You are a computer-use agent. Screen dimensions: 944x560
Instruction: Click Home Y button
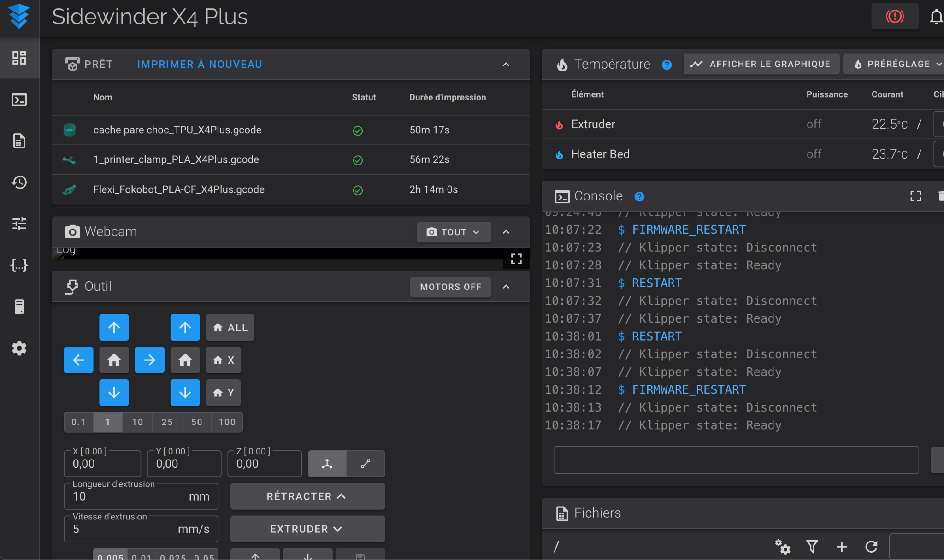(224, 393)
